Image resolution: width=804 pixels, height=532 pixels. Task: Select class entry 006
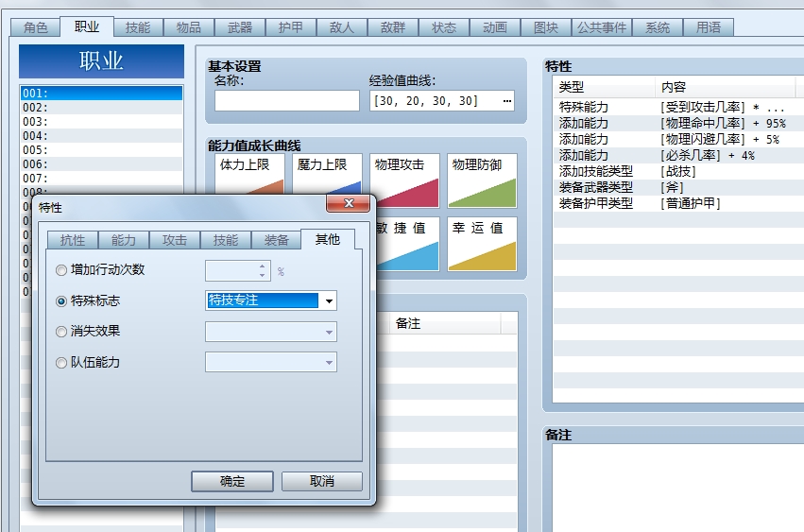[101, 164]
